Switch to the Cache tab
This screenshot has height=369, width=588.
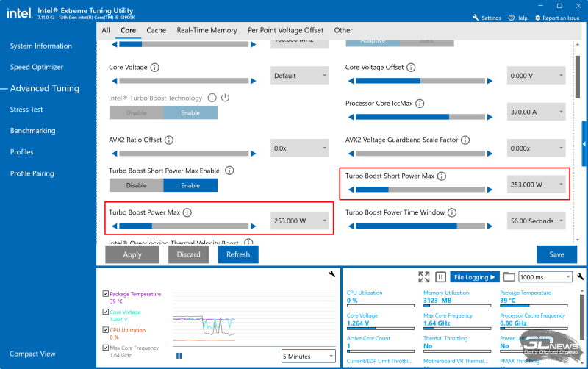(x=156, y=30)
